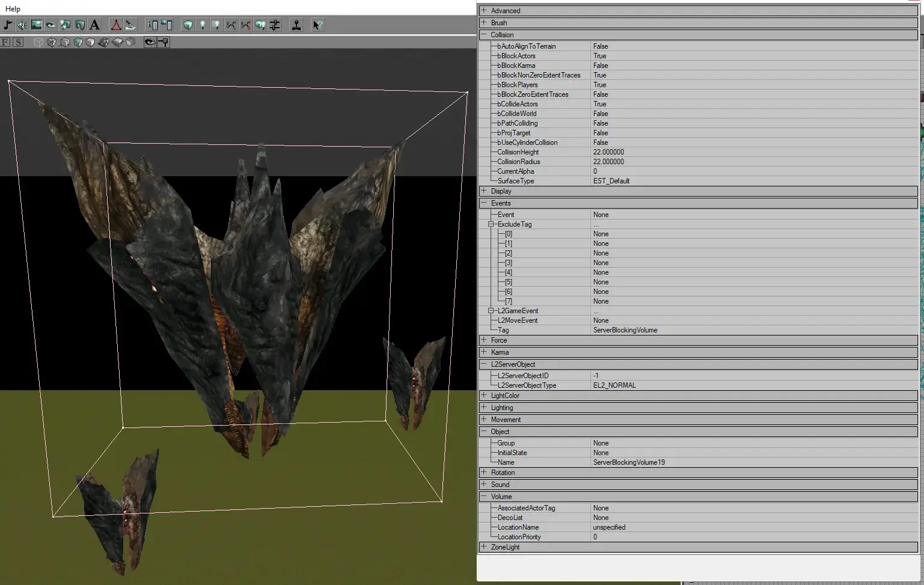Toggle the viewport eye visibility button
This screenshot has height=585, width=924.
coord(150,42)
